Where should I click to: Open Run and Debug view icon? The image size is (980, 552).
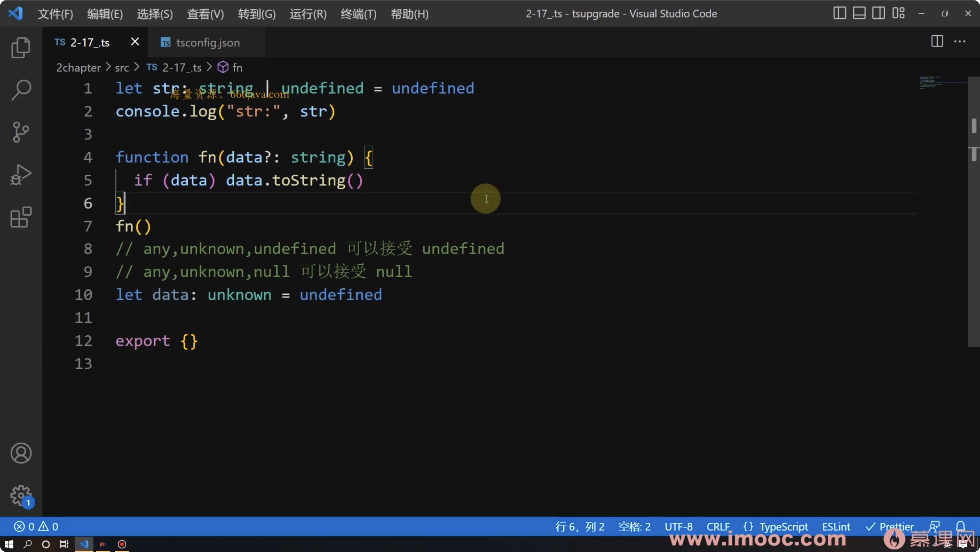[x=20, y=175]
